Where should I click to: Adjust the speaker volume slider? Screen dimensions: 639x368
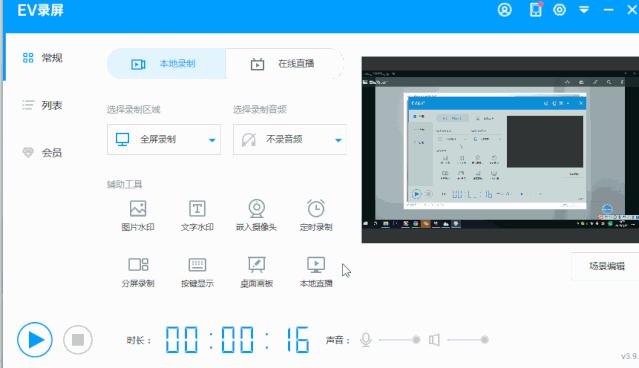pyautogui.click(x=468, y=339)
